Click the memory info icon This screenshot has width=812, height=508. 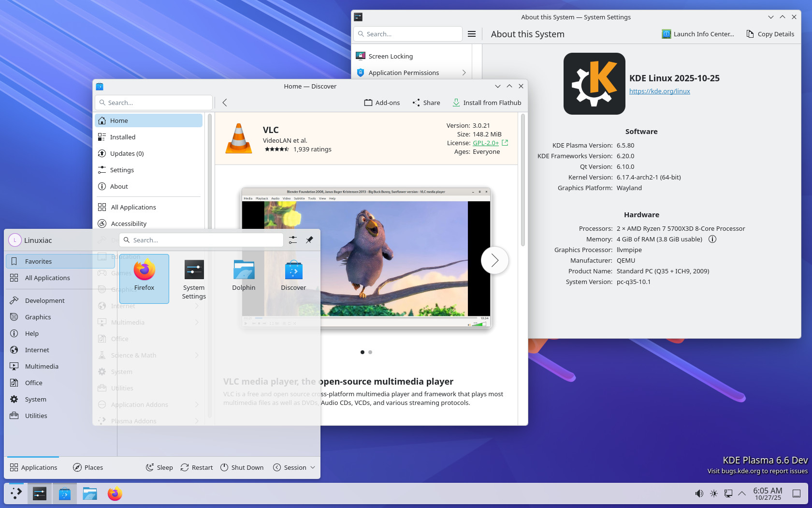coord(712,239)
